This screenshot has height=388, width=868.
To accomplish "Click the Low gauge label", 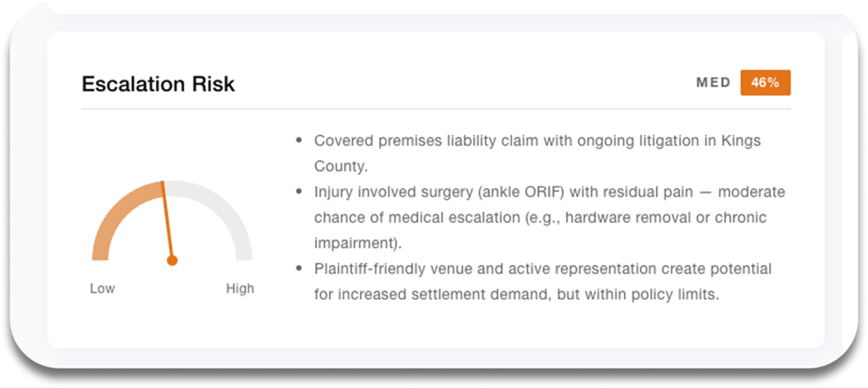I will (103, 289).
